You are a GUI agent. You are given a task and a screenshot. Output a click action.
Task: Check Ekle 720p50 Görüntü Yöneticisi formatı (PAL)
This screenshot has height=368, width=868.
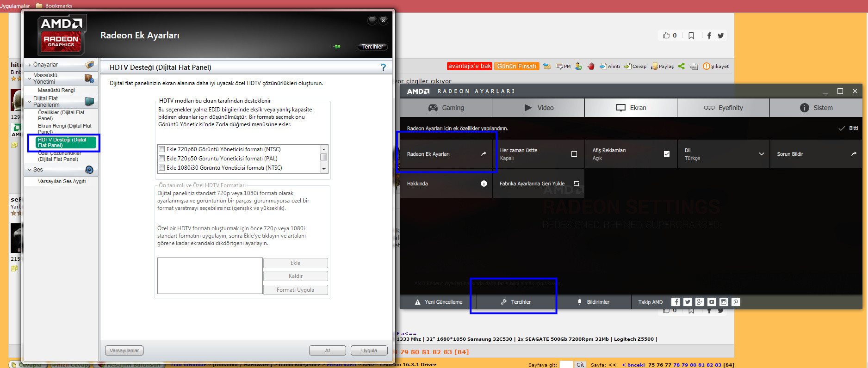pos(161,159)
